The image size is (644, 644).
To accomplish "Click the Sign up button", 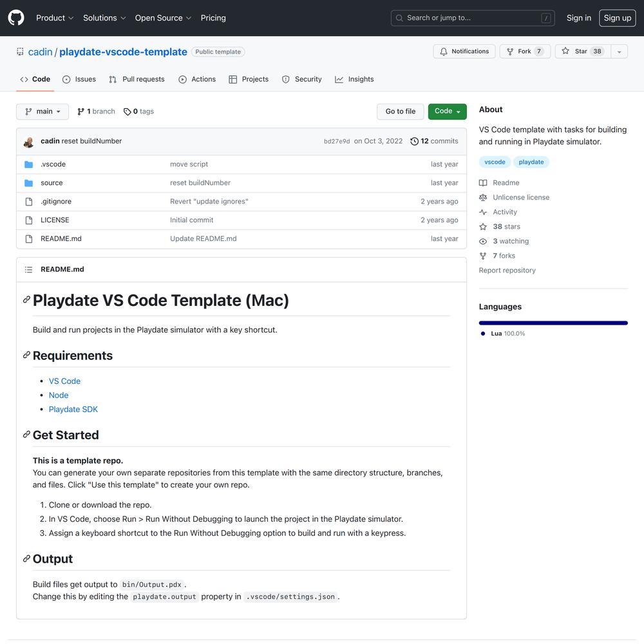I will click(x=618, y=18).
